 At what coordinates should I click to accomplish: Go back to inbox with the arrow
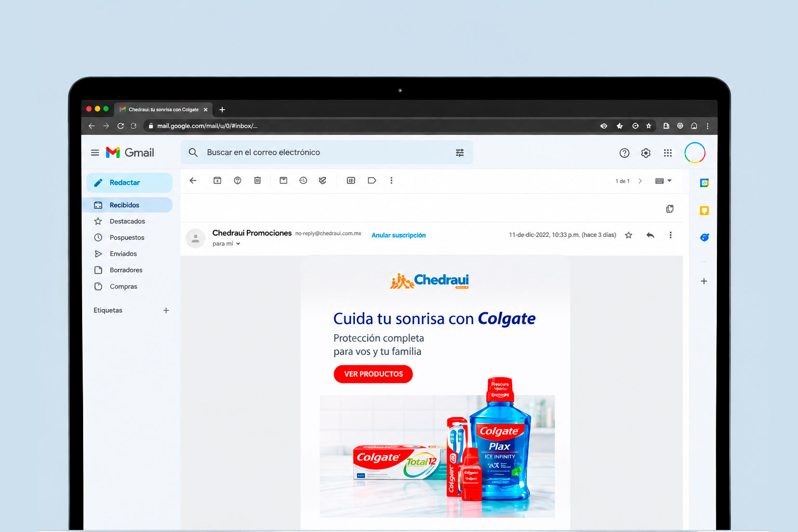193,181
